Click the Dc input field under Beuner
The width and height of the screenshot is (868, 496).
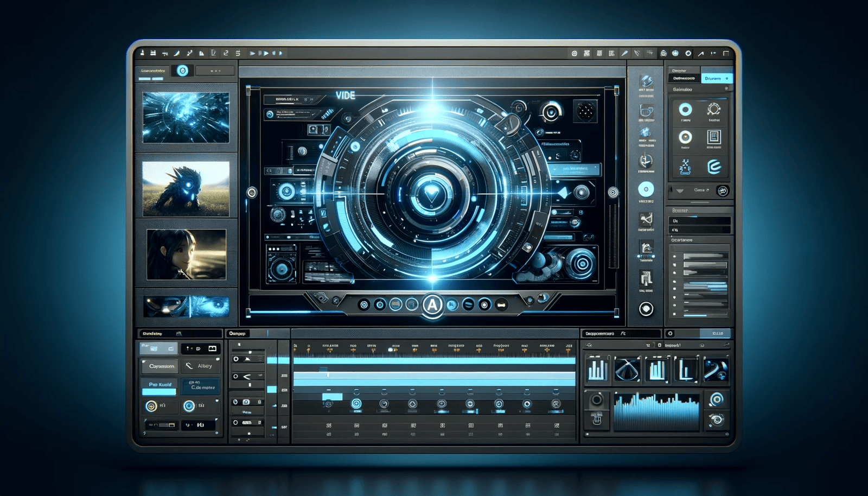coord(700,221)
